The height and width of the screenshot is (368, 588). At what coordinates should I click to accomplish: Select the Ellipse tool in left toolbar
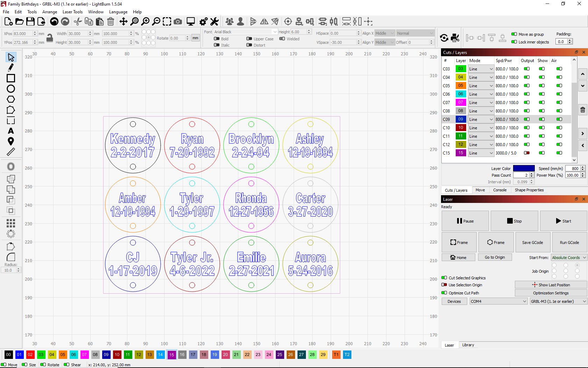11,89
